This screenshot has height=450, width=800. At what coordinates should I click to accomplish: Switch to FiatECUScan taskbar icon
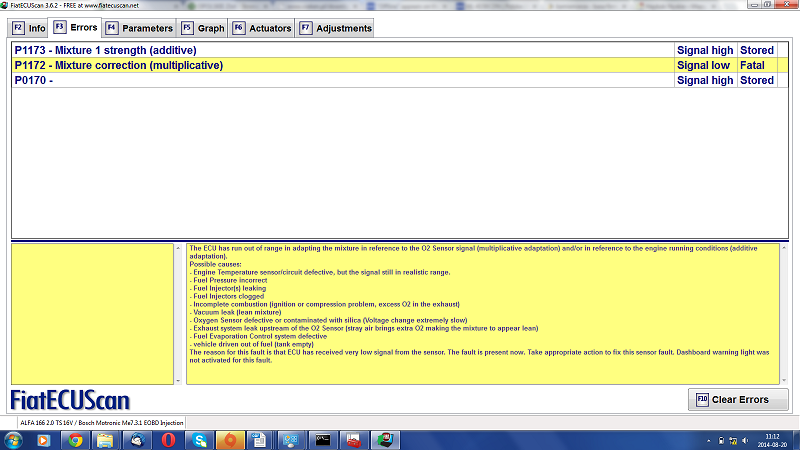pos(385,440)
